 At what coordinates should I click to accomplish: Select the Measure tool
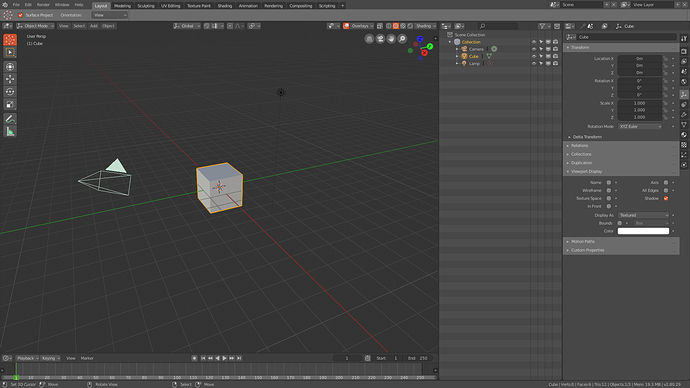[x=10, y=131]
